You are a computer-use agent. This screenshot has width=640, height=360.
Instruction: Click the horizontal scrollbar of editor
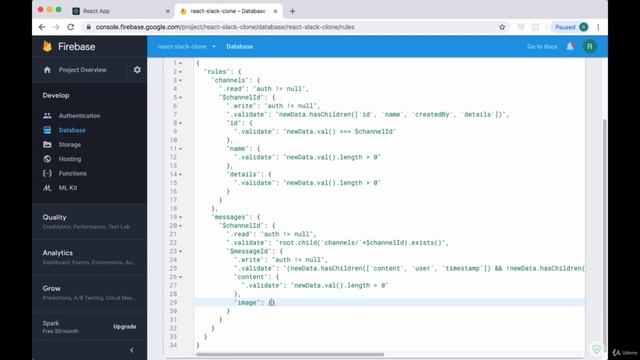290,354
